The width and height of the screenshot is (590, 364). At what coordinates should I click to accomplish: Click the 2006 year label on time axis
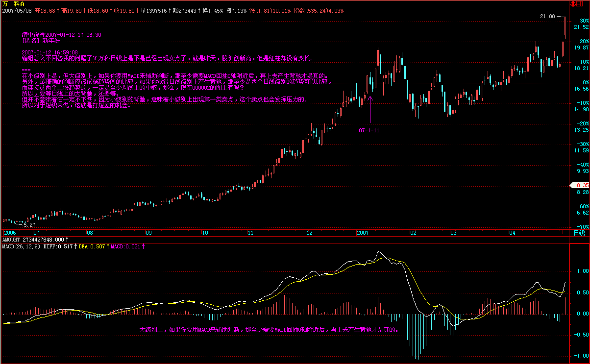(x=9, y=233)
